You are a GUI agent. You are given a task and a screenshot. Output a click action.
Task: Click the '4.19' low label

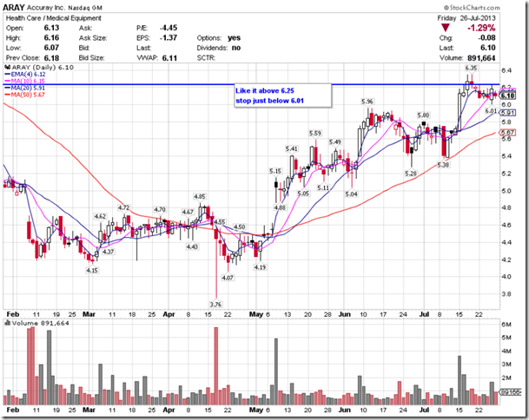260,267
